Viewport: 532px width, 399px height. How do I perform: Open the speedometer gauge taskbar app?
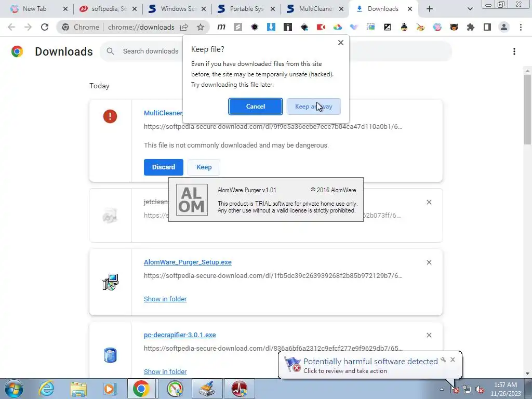pos(175,389)
